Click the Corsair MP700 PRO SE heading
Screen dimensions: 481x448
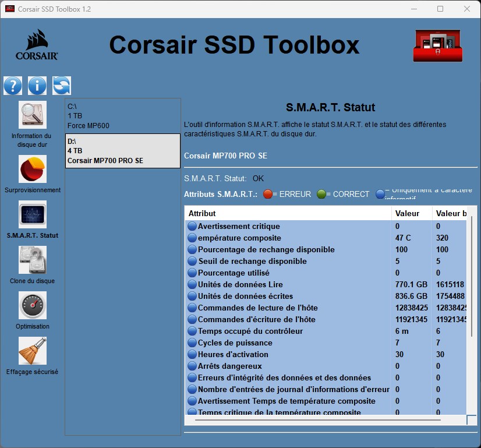point(225,156)
